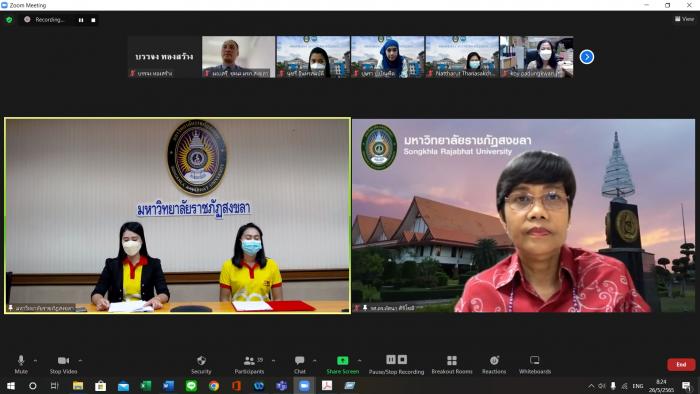Expand audio options arrow beside Mute
The width and height of the screenshot is (700, 394).
[x=35, y=361]
